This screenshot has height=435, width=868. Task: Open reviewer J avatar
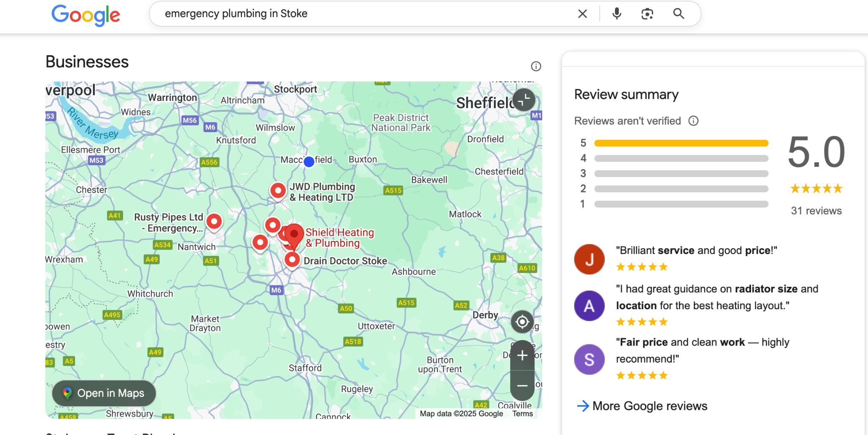(x=589, y=259)
